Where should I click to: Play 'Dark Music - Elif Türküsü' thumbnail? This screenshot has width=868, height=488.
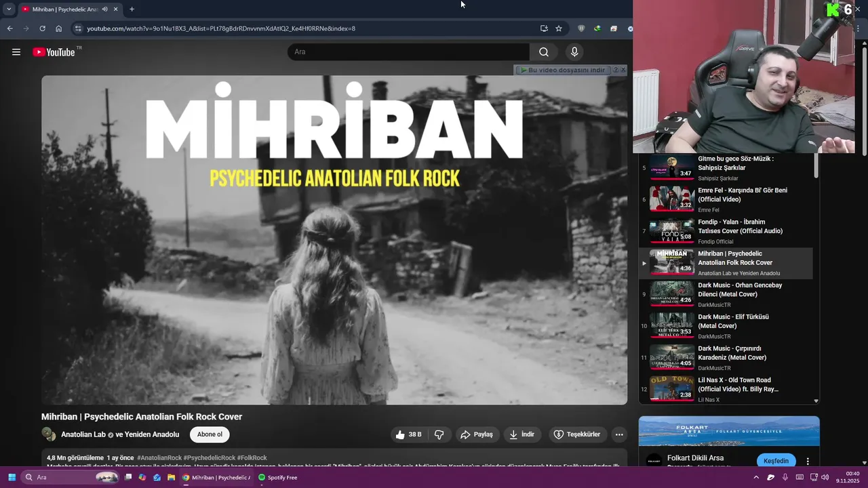point(672,326)
